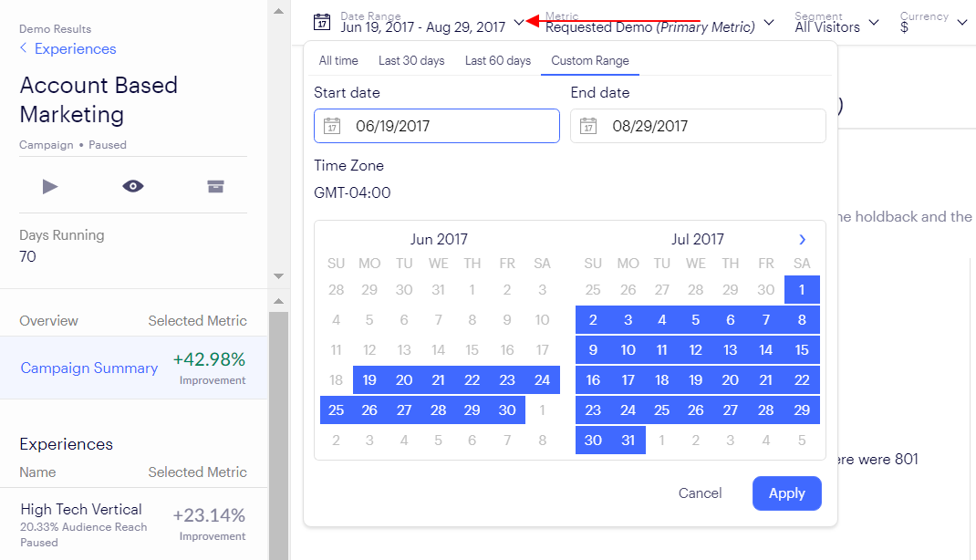Click the End date input field
Viewport: 976px width, 560px height.
[x=698, y=126]
